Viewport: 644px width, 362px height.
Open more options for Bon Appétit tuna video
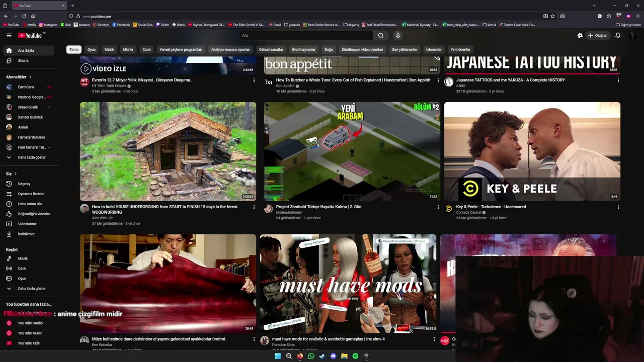(438, 80)
